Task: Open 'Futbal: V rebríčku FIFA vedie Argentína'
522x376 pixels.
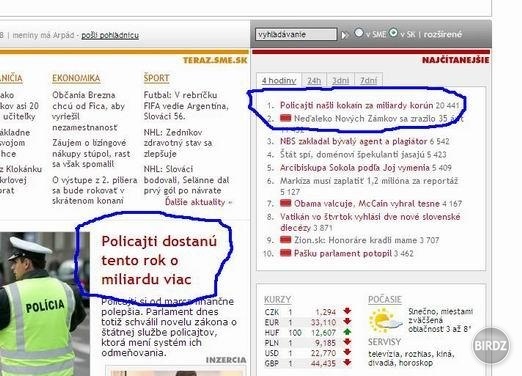Action: 186,106
